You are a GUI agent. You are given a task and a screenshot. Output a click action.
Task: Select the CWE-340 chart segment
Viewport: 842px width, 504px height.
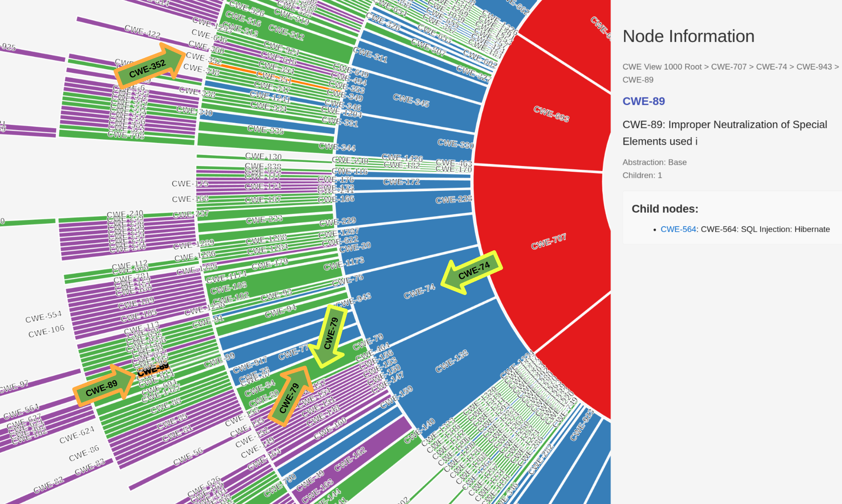click(x=194, y=110)
